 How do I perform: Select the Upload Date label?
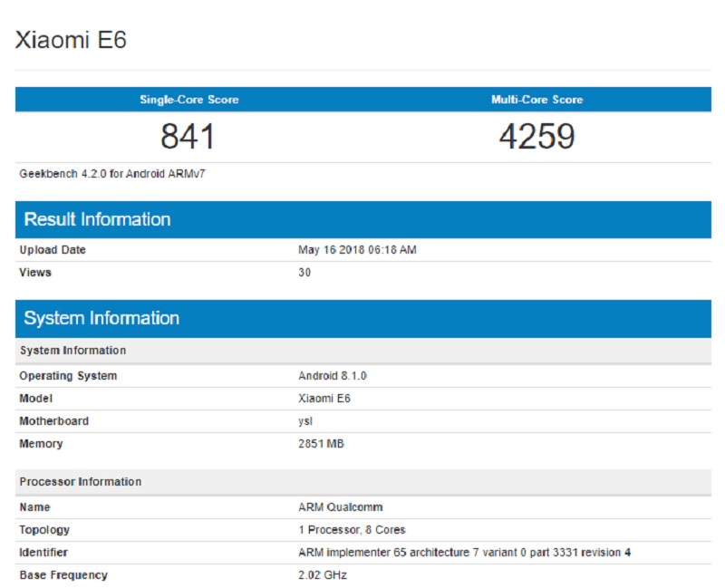tap(53, 250)
